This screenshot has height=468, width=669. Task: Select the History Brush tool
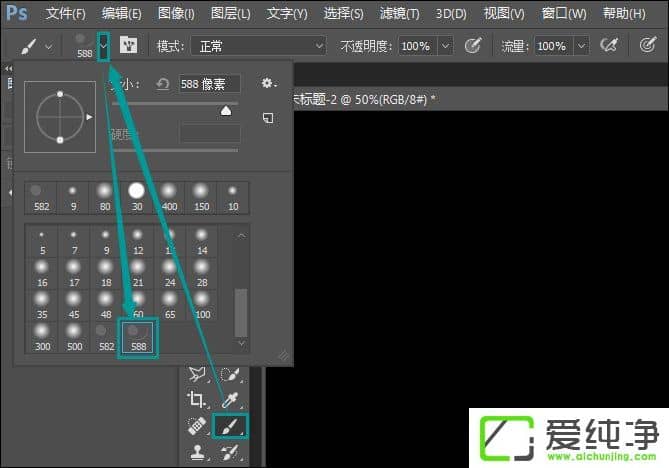click(230, 453)
